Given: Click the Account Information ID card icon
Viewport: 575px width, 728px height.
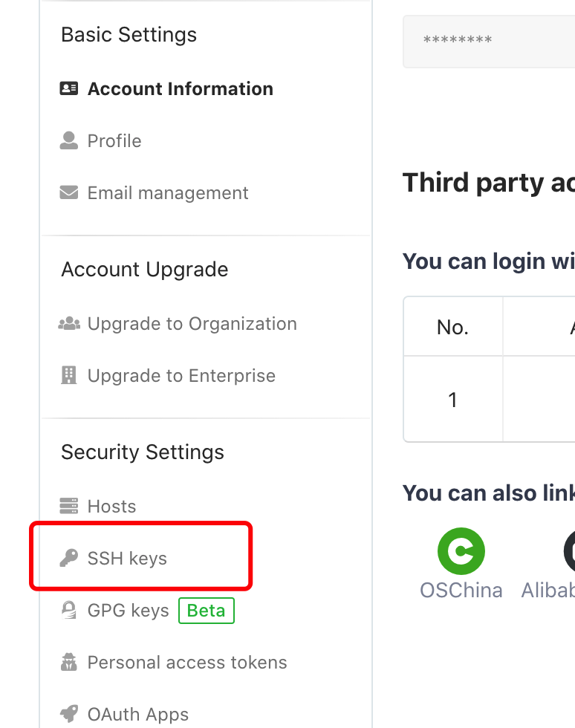Looking at the screenshot, I should pos(69,88).
